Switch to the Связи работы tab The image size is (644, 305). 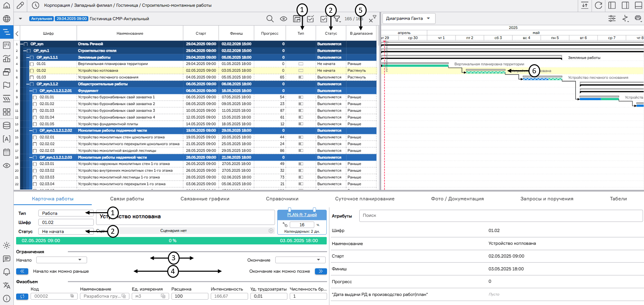127,199
